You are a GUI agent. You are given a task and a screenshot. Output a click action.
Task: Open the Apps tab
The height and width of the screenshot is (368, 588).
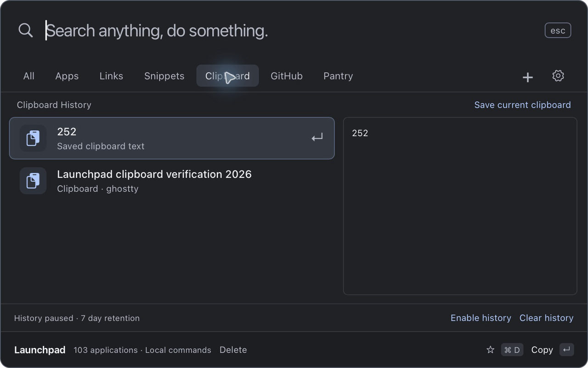[x=67, y=76]
